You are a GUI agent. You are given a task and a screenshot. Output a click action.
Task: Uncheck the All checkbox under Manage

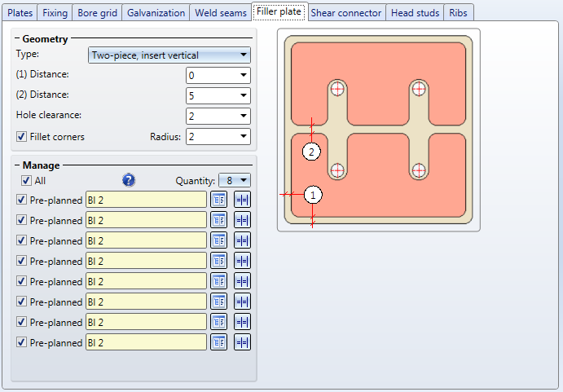point(27,180)
